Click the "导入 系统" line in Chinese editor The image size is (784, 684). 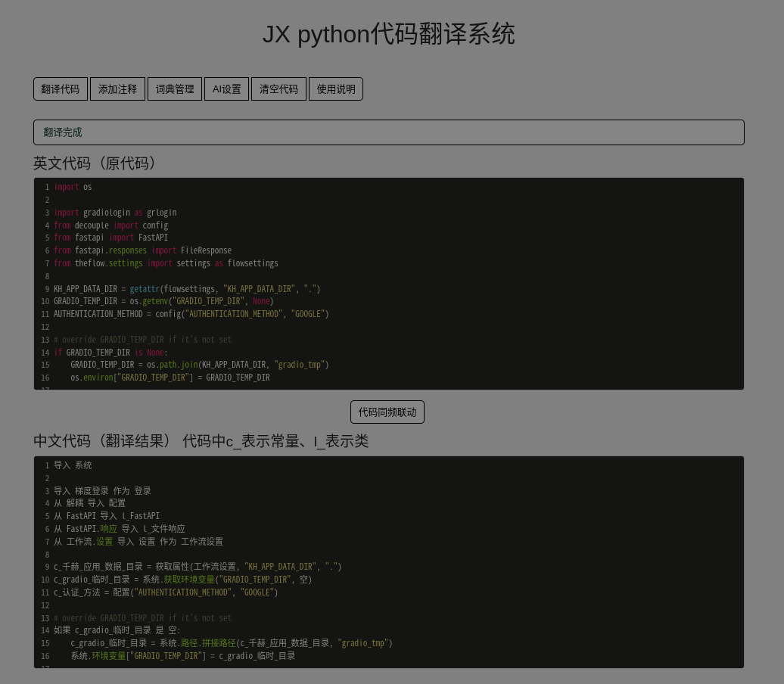pos(73,465)
